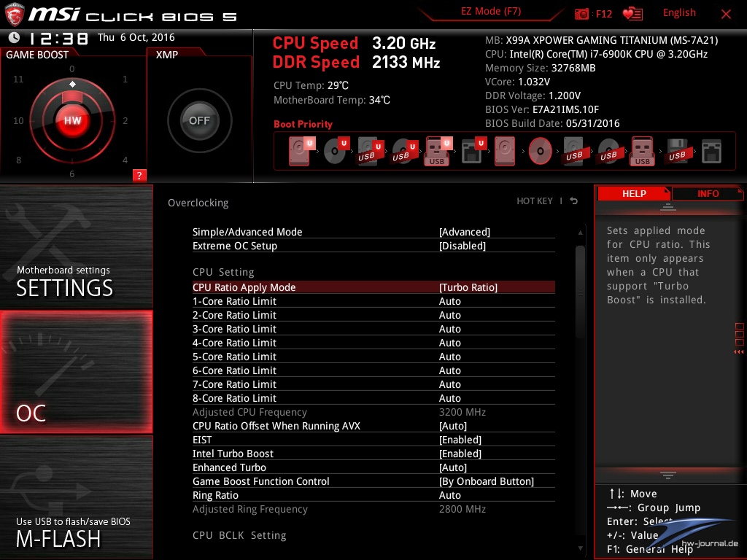Open the Favorites heart icon
The image size is (747, 560).
[632, 14]
